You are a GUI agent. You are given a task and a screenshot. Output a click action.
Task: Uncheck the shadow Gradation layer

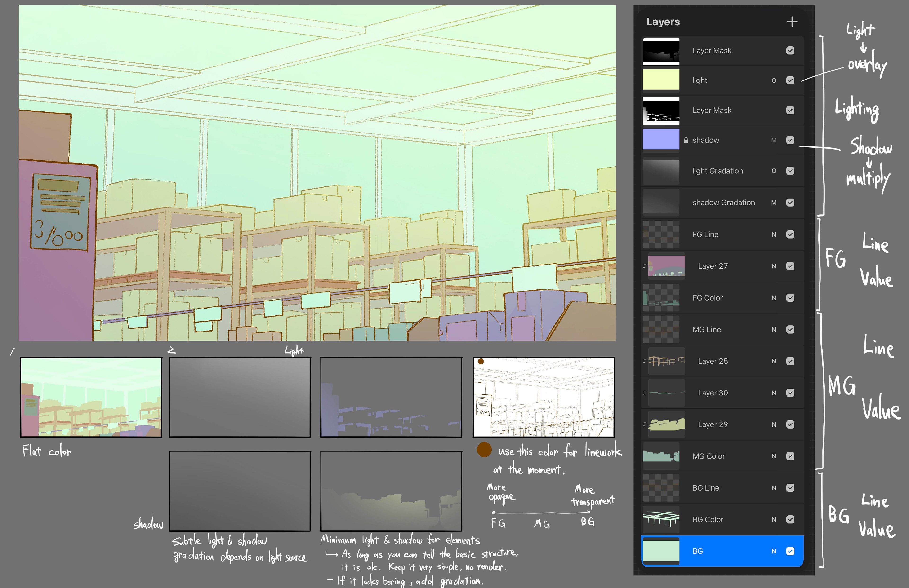(790, 203)
